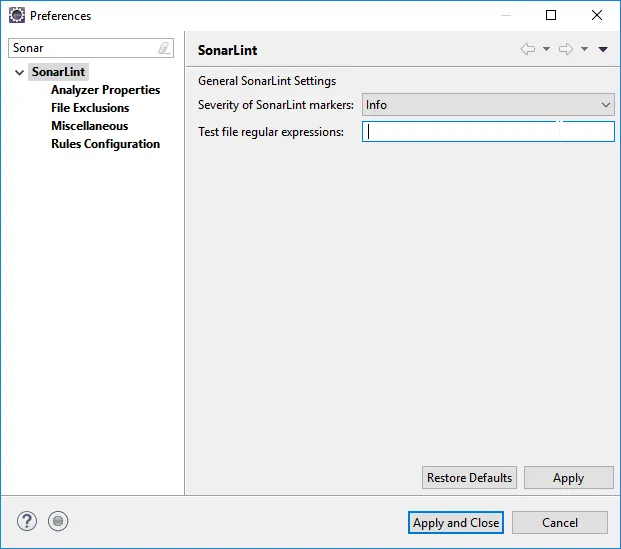This screenshot has height=549, width=621.
Task: Open the forward history dropdown arrow
Action: (x=584, y=49)
